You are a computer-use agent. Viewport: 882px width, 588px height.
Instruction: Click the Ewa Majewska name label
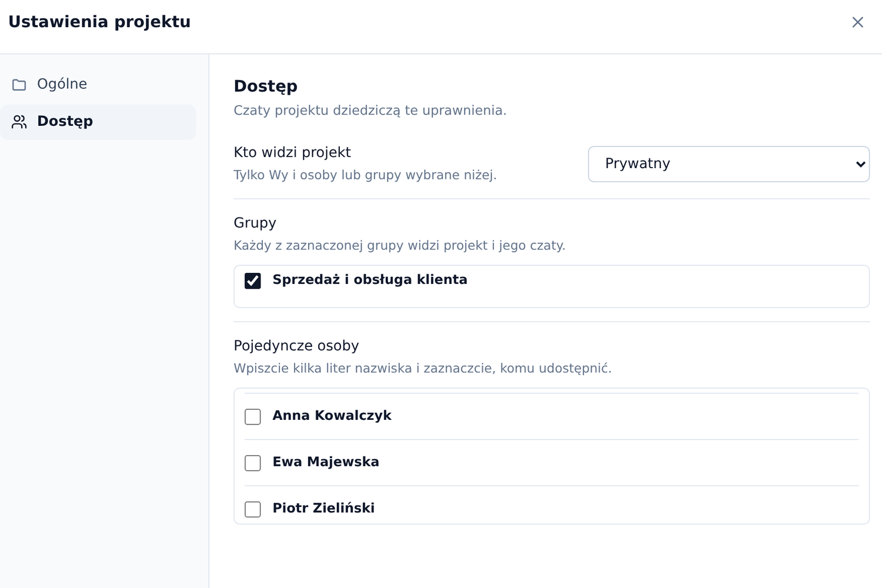[326, 462]
